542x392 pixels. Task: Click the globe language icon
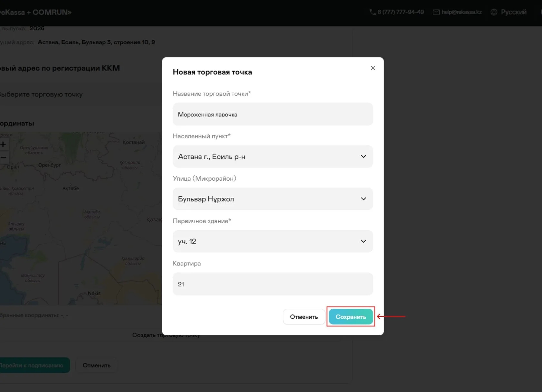(494, 12)
